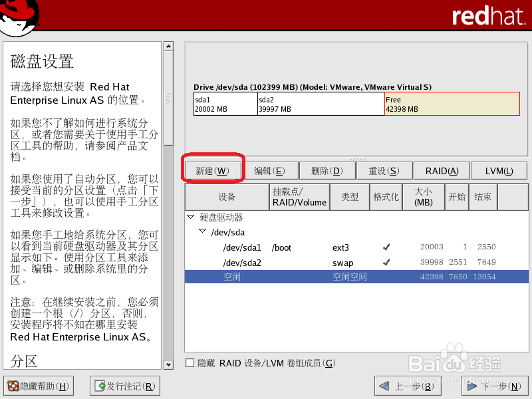Viewport: 532px width, 399px height.
Task: Click the size value 20003
Action: pyautogui.click(x=432, y=247)
